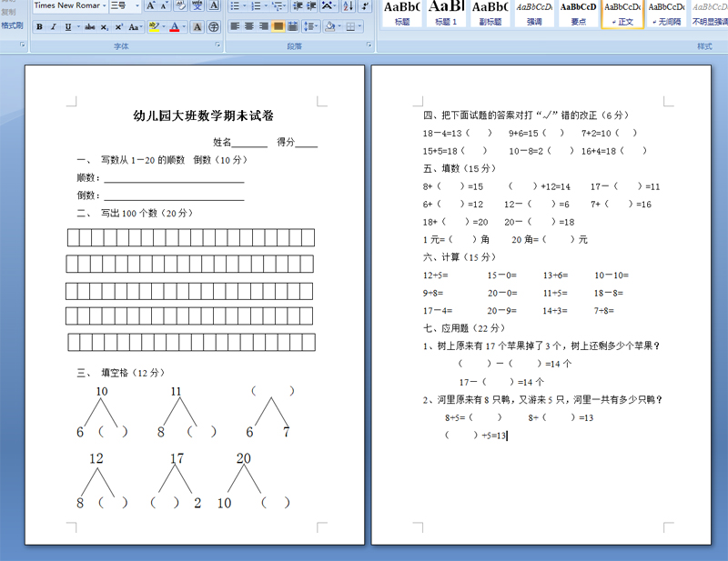
Task: Toggle italic formatting
Action: click(x=54, y=27)
